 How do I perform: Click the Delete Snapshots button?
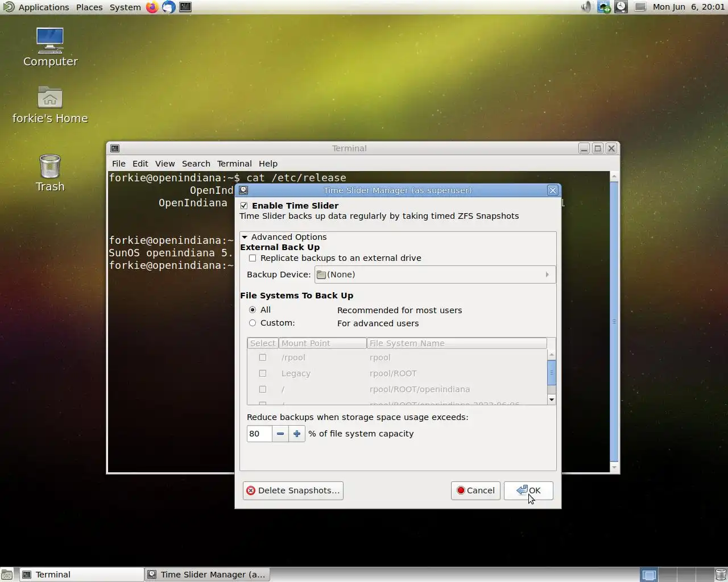click(x=293, y=490)
